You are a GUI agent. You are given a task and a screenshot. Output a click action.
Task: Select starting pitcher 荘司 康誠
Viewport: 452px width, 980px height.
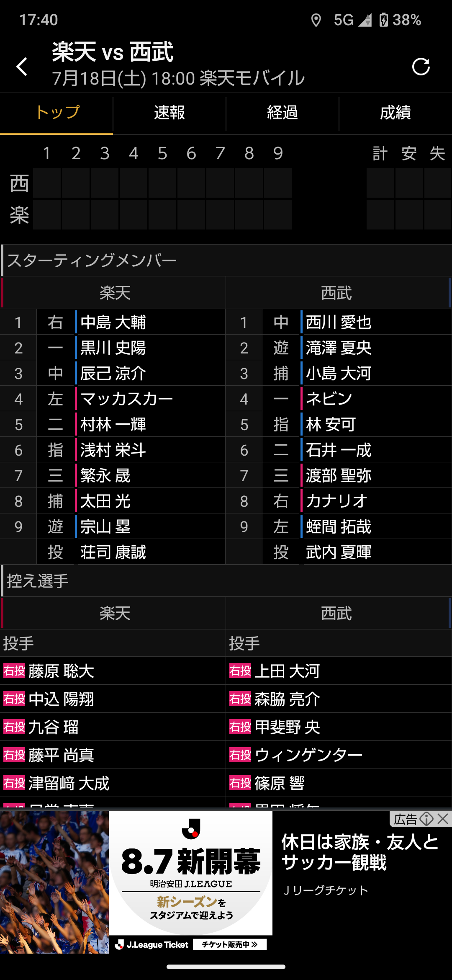pyautogui.click(x=113, y=552)
